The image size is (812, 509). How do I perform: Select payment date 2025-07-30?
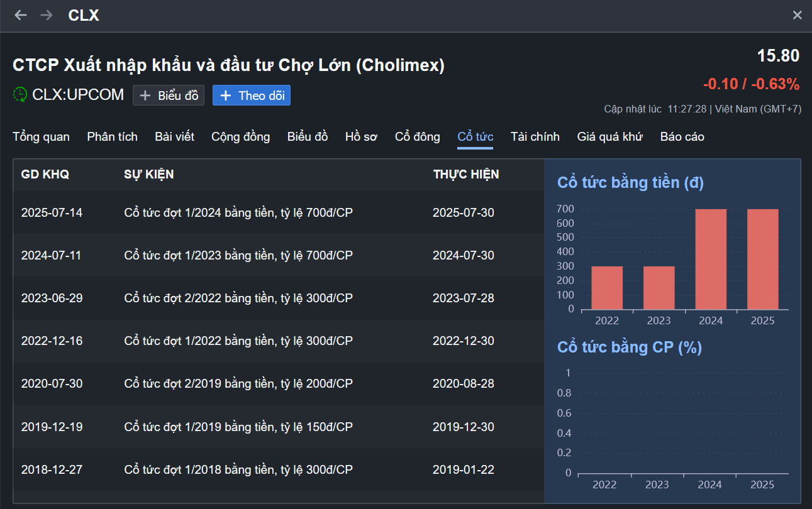pos(464,213)
